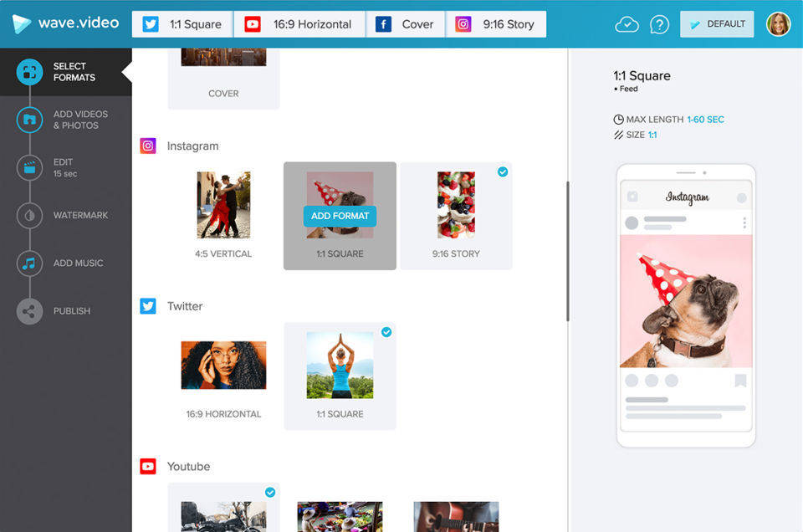This screenshot has height=532, width=803.
Task: Click the formats list vertical scrollbar
Action: tap(568, 251)
